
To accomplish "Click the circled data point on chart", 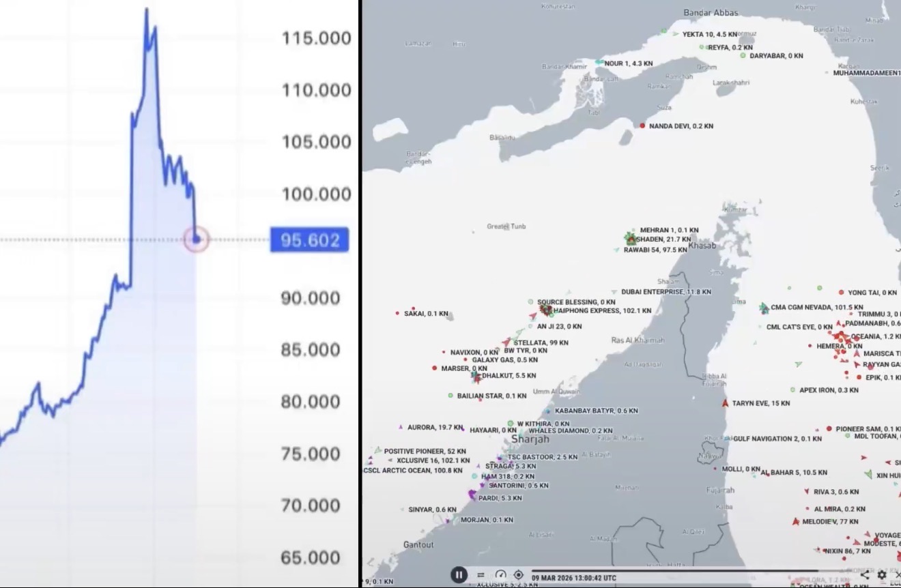I will (197, 239).
